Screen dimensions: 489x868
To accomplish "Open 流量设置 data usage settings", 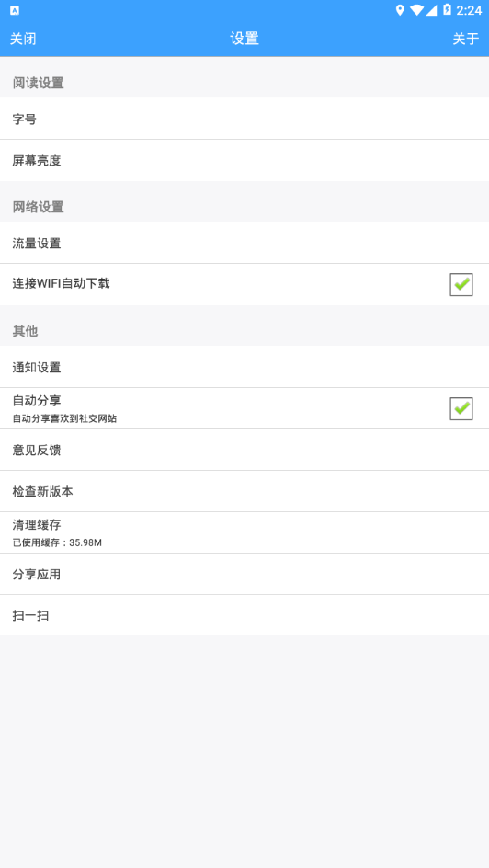I will click(244, 243).
